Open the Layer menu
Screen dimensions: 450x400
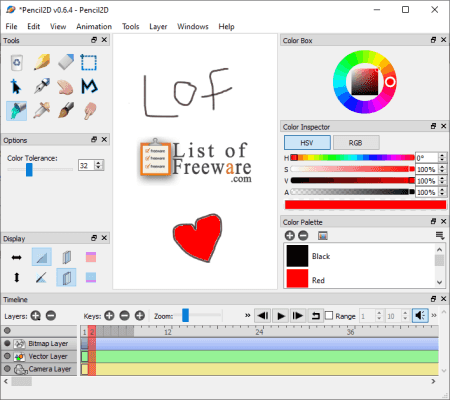158,27
